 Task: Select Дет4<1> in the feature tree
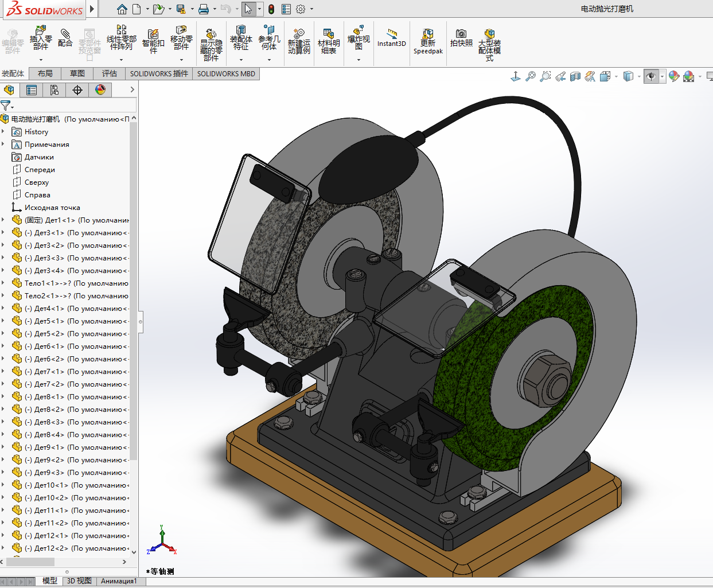coord(49,309)
